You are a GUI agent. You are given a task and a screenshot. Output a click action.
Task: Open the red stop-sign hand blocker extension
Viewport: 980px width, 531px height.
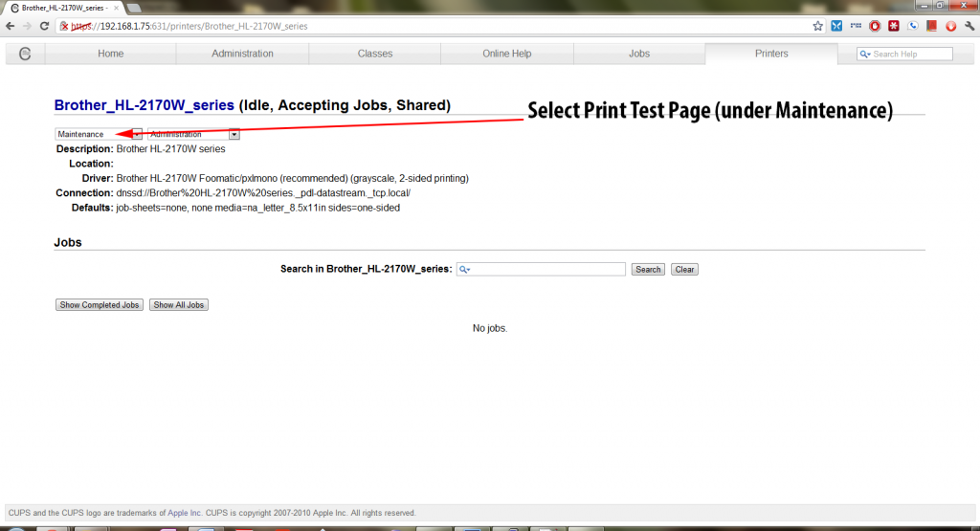[x=875, y=26]
